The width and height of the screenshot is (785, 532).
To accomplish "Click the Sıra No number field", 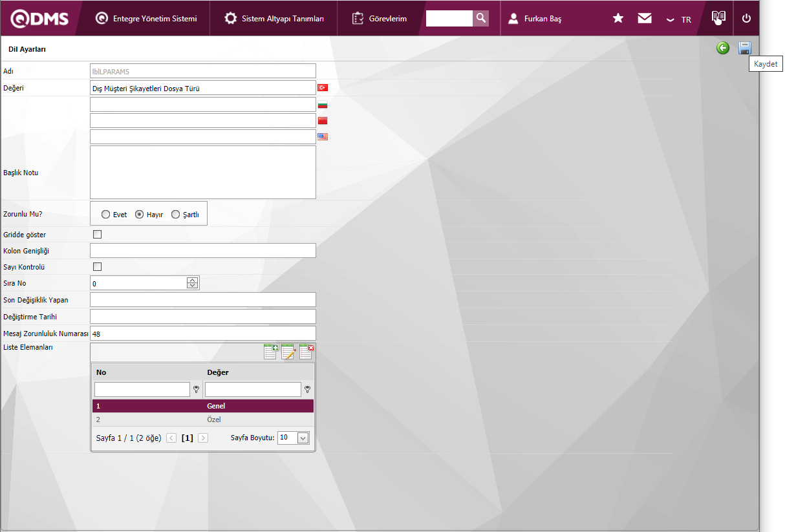I will 138,283.
